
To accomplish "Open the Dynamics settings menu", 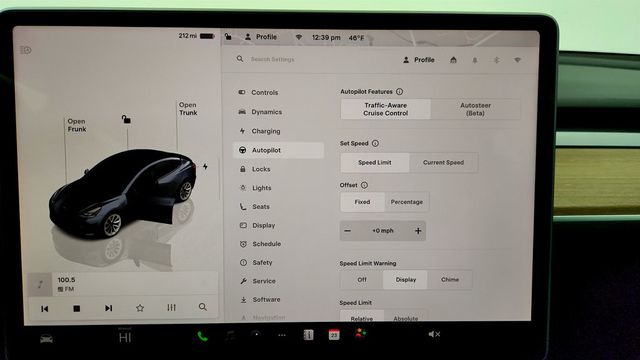I will click(260, 112).
